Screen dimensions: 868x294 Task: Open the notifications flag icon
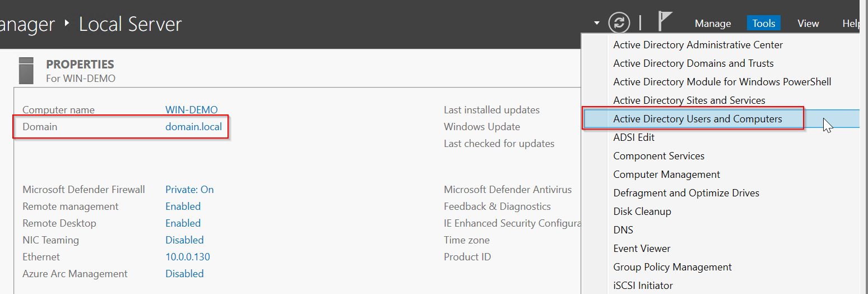coord(664,21)
